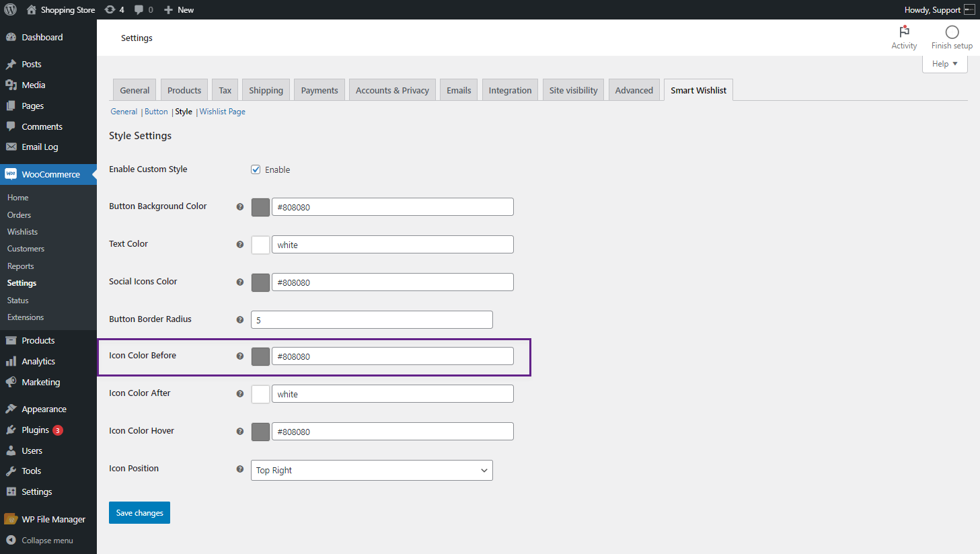
Task: Click the WooCommerce logo icon
Action: point(11,174)
